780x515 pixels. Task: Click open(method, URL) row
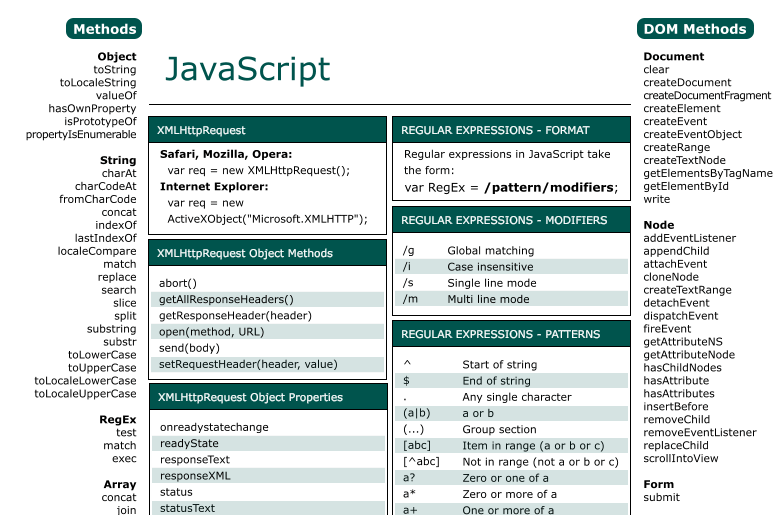268,331
